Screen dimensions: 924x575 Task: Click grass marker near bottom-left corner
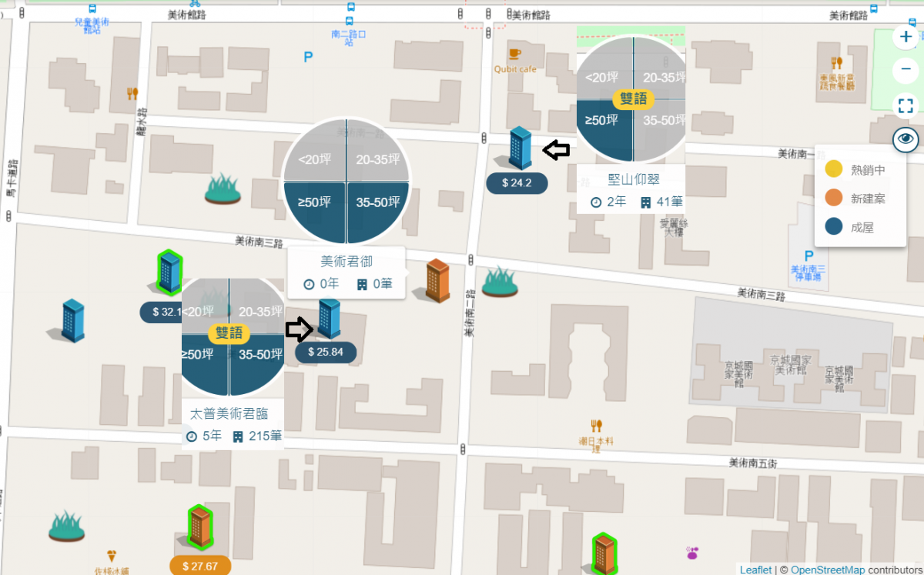pyautogui.click(x=66, y=527)
